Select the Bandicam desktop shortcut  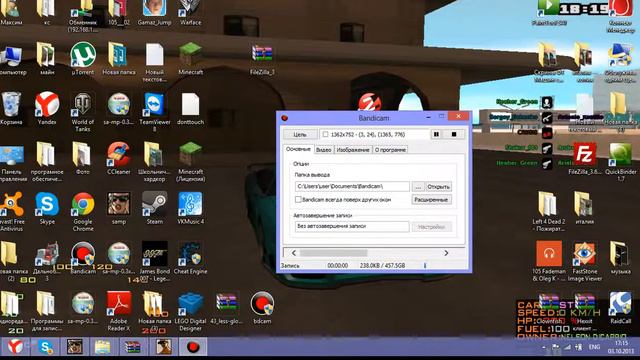[83, 258]
